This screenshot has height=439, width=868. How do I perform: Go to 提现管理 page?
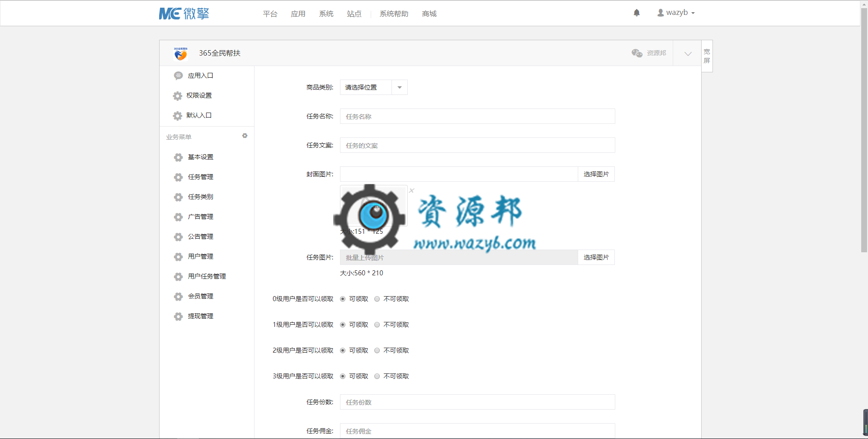(200, 316)
